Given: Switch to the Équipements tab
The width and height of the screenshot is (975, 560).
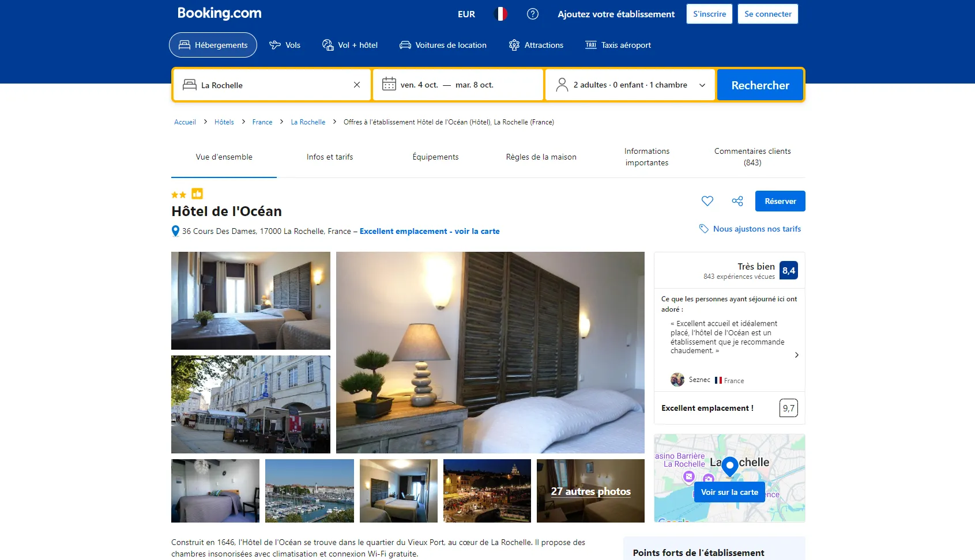Looking at the screenshot, I should [x=435, y=157].
